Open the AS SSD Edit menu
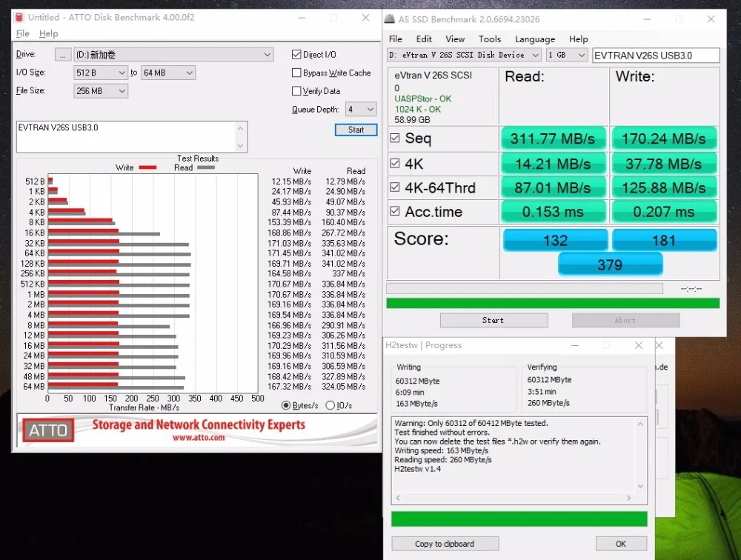 [424, 39]
